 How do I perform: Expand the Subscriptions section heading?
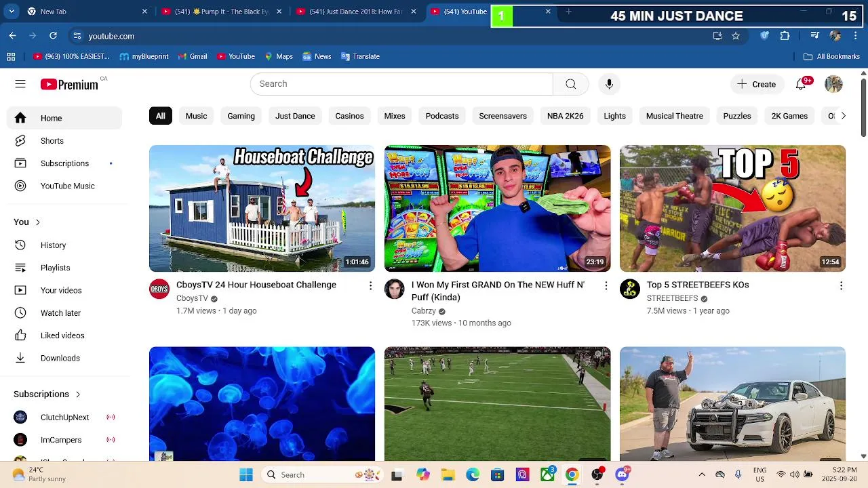[47, 394]
